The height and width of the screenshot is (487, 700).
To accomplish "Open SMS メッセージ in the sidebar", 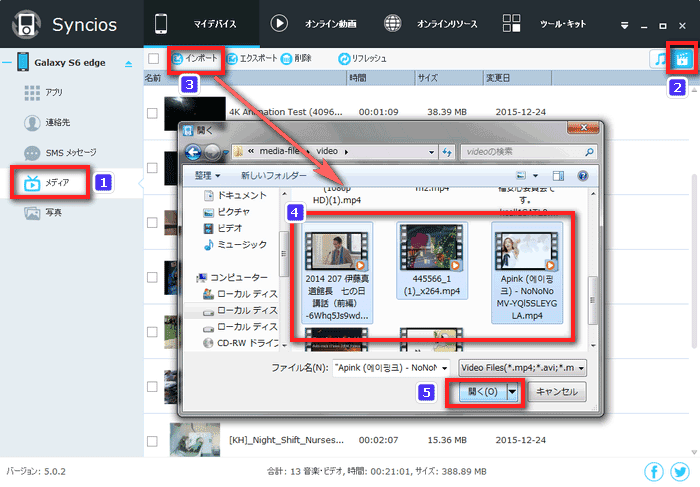I will point(60,153).
